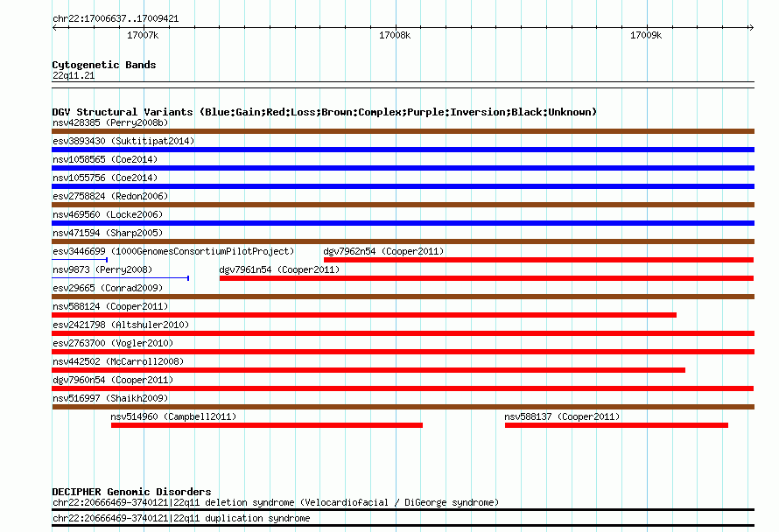Open nsv588124 (Cooper2011) variant label
This screenshot has width=779, height=532.
coord(110,306)
